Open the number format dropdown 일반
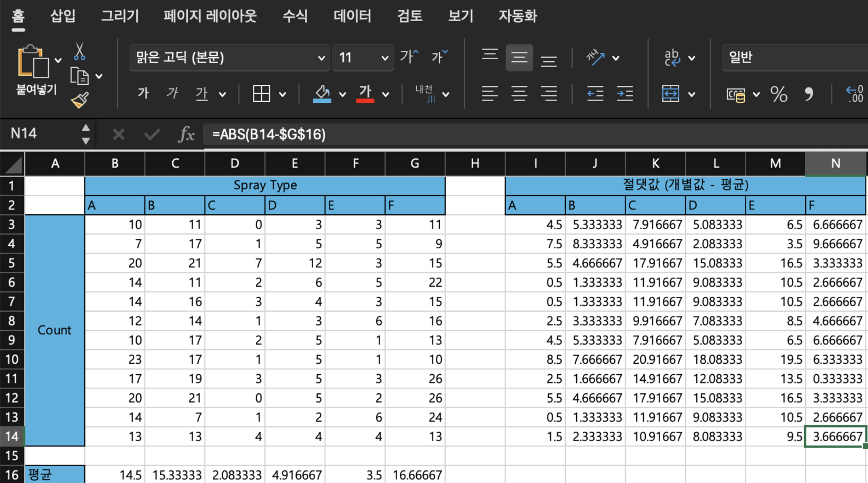Viewport: 868px width, 483px height. (793, 58)
